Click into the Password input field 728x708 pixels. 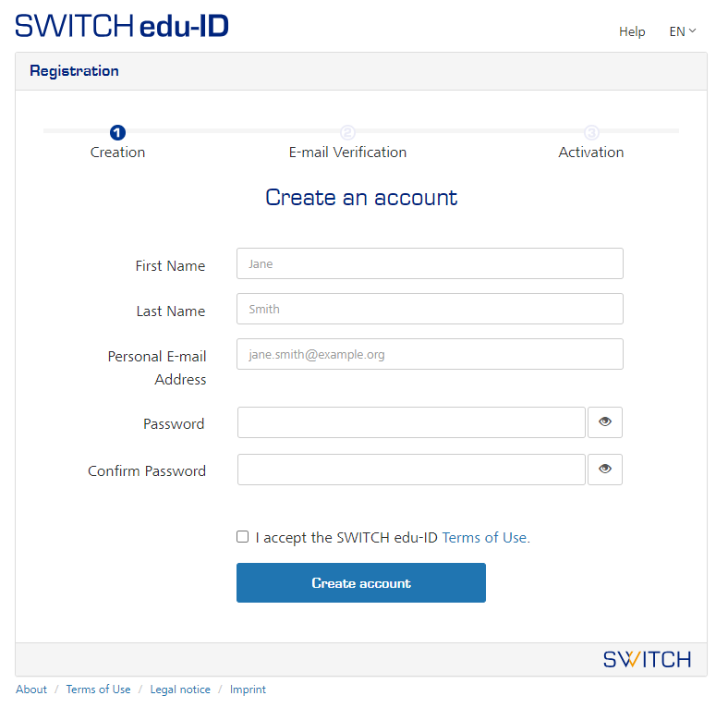tap(411, 422)
